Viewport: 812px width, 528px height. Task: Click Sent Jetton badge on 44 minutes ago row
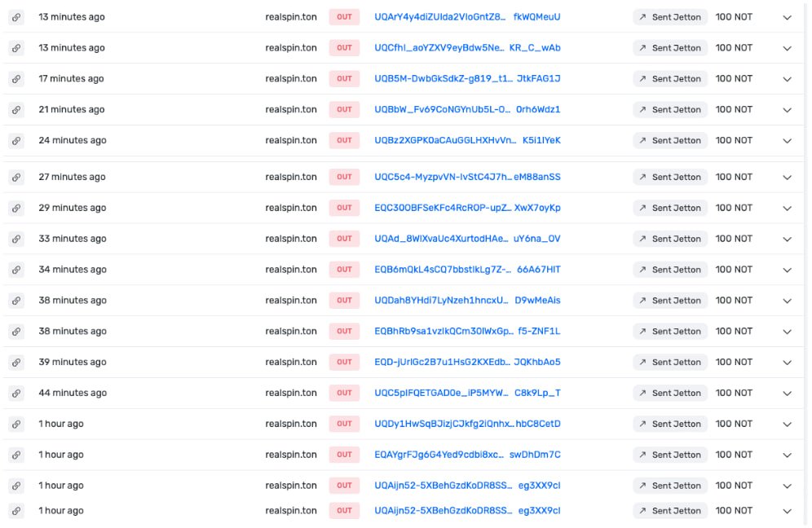point(670,393)
